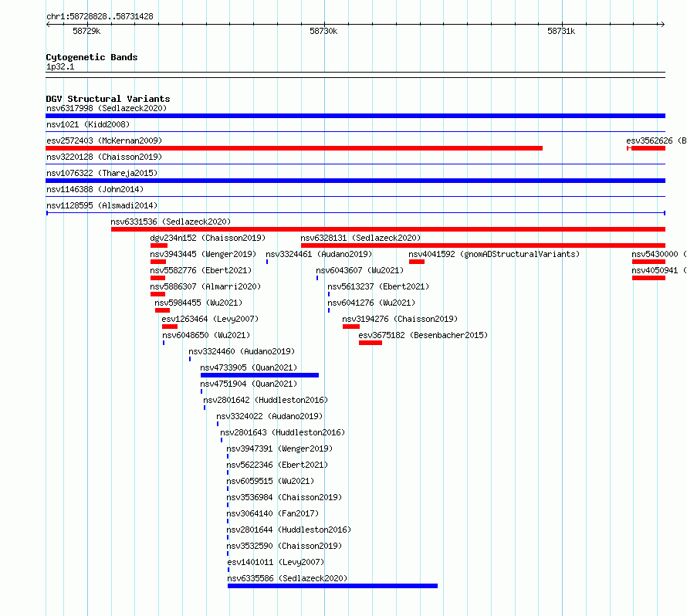
Task: Click the DGV Structural Variants track title
Action: tap(108, 99)
